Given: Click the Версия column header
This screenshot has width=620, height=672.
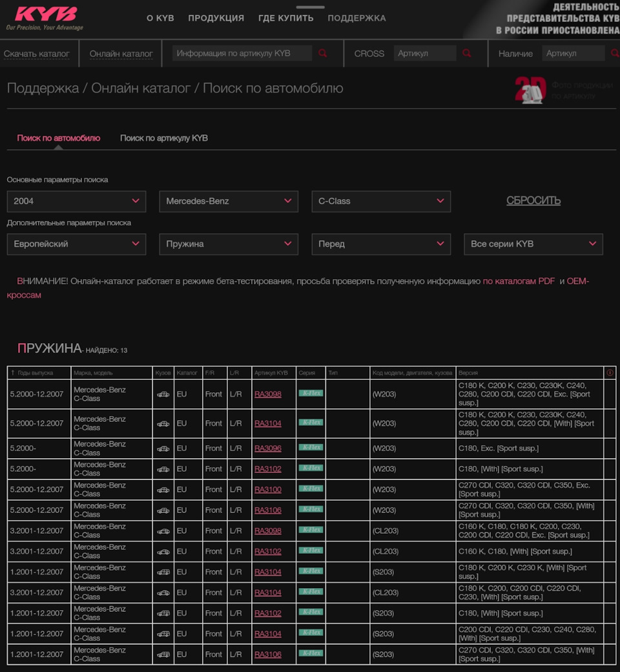Looking at the screenshot, I should pos(468,373).
